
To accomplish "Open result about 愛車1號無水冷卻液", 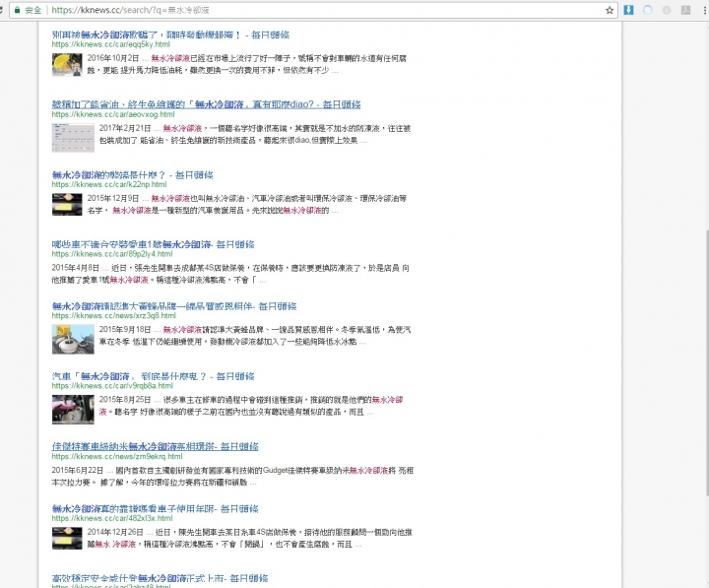I will [x=153, y=244].
